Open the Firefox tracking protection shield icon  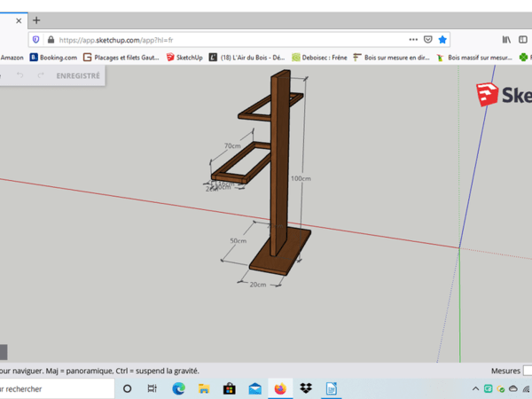click(36, 40)
